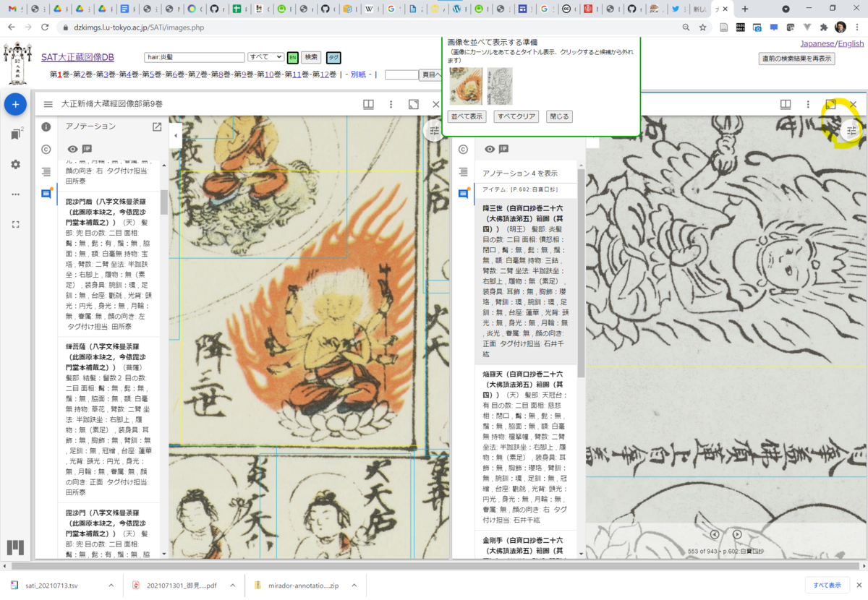This screenshot has height=600, width=868.
Task: Go to volume 12 (第12巻) link
Action: [x=325, y=74]
